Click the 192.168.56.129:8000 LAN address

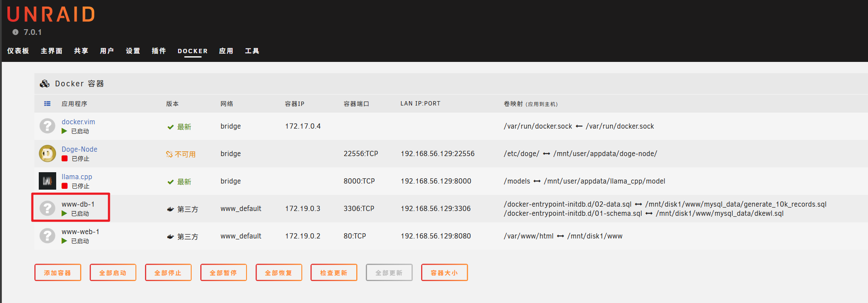click(x=436, y=181)
